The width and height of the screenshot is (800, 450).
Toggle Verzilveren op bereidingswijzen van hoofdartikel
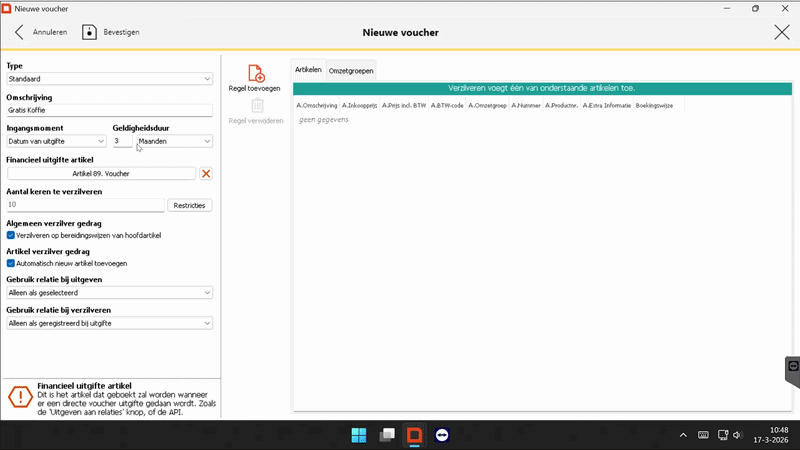click(x=11, y=235)
